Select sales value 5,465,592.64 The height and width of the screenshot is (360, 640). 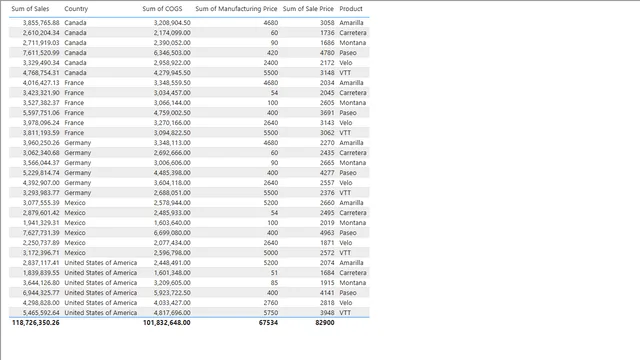(41, 313)
